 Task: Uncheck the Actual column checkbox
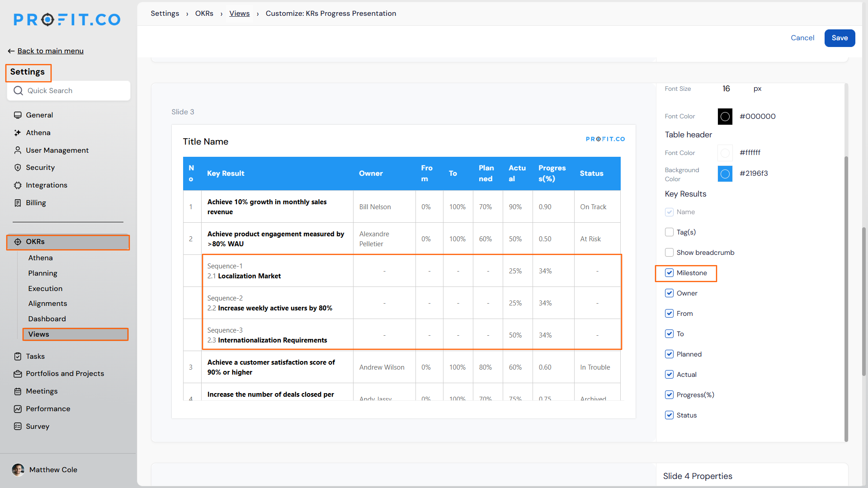669,375
